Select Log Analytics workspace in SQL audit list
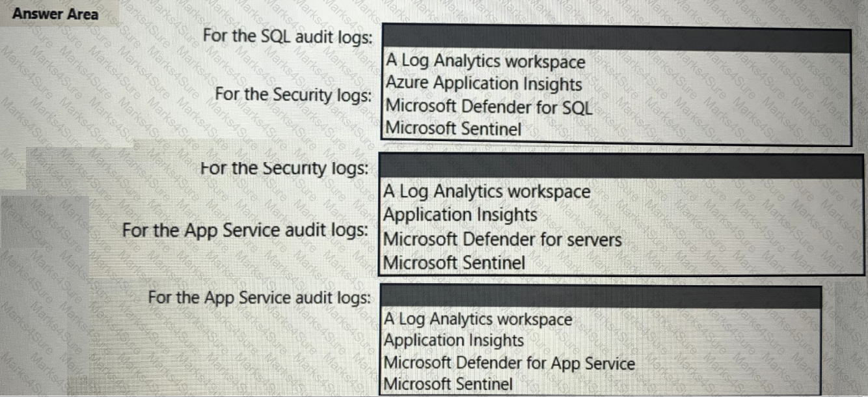The height and width of the screenshot is (397, 868). (x=485, y=62)
